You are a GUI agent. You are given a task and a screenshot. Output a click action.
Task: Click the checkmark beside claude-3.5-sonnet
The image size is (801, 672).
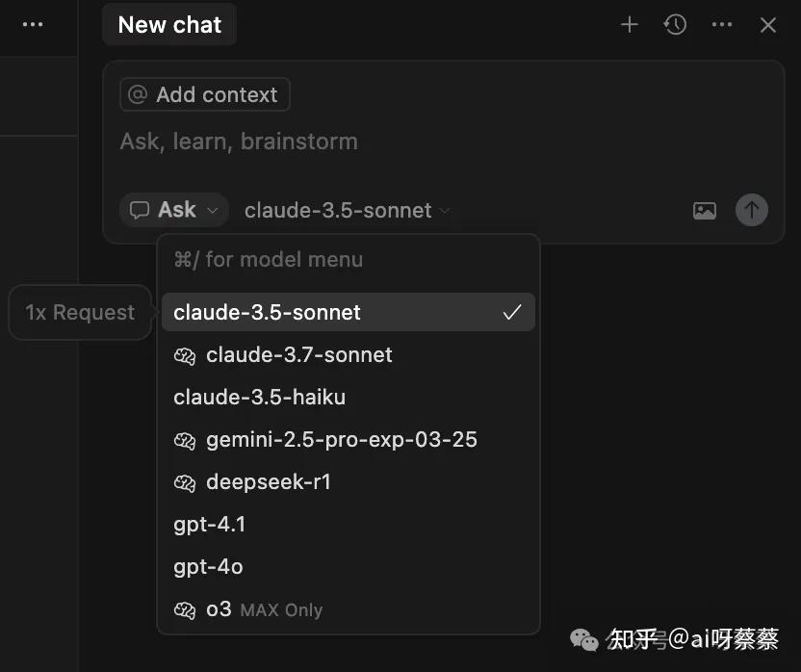pyautogui.click(x=513, y=312)
